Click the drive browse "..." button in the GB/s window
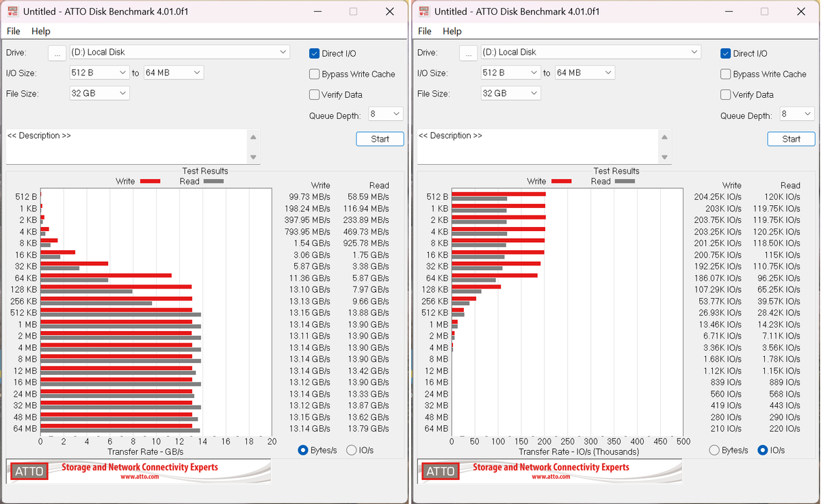 pos(57,53)
